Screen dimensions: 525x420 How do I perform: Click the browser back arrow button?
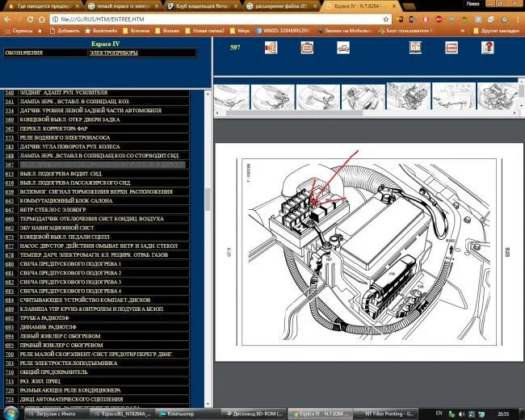tap(7, 18)
